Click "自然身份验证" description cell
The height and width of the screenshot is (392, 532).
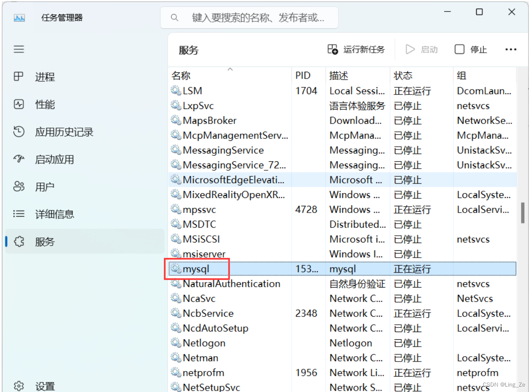(x=357, y=284)
